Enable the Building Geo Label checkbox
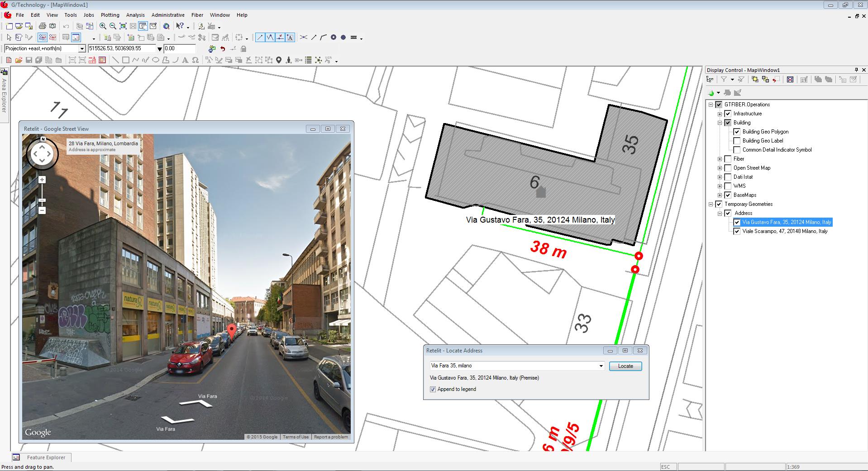Screen dimensions: 868x471 coord(737,141)
